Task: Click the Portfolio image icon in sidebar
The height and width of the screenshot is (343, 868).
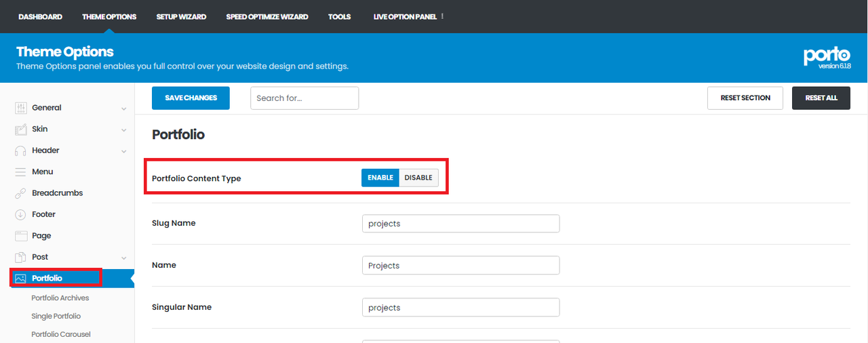Action: tap(20, 279)
